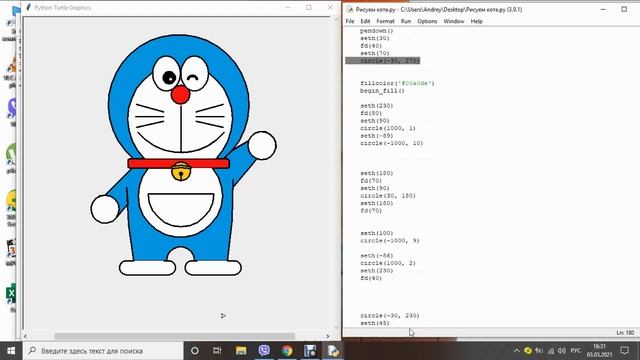Open the Run menu in IDLE
640x360 pixels.
click(406, 21)
